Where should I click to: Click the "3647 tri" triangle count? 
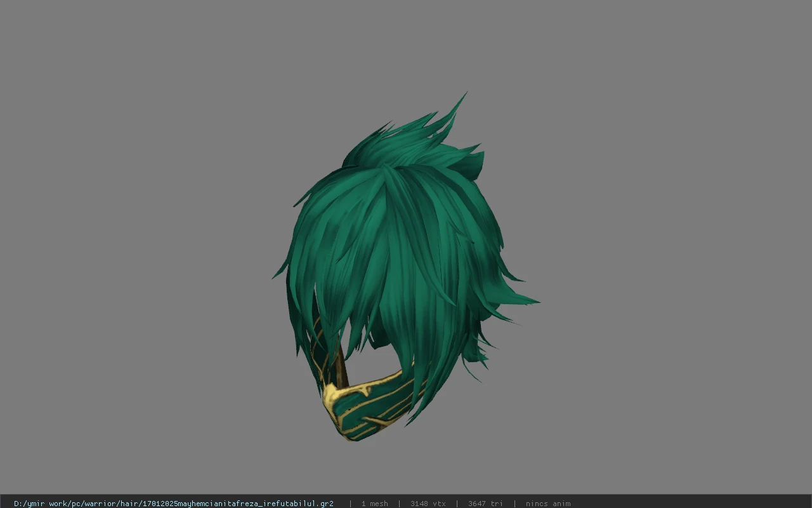point(485,504)
